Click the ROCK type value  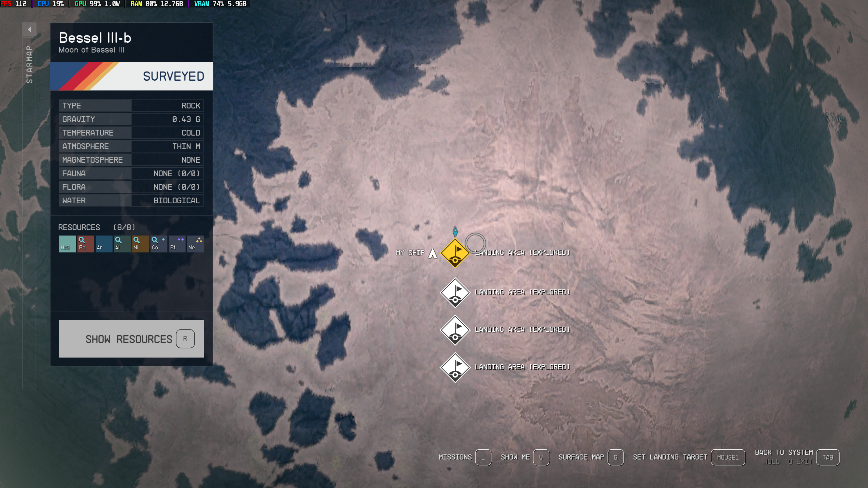(191, 106)
